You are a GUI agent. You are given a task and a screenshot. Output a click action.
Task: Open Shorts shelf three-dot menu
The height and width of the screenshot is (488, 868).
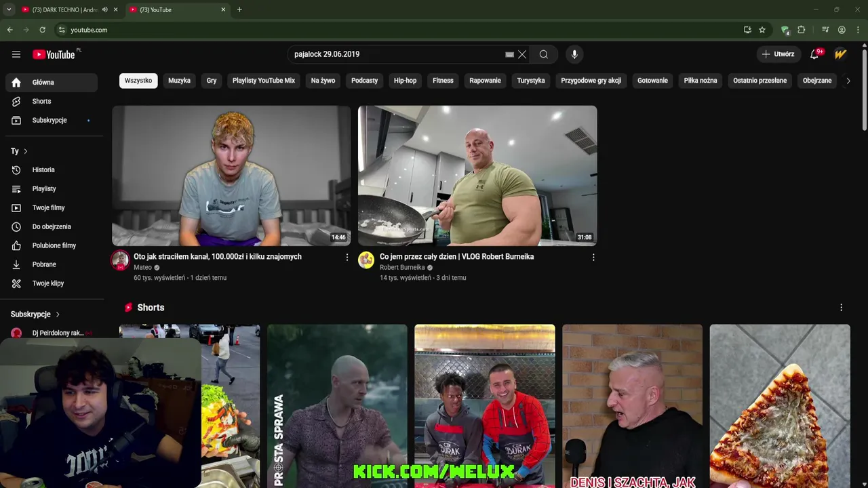841,308
